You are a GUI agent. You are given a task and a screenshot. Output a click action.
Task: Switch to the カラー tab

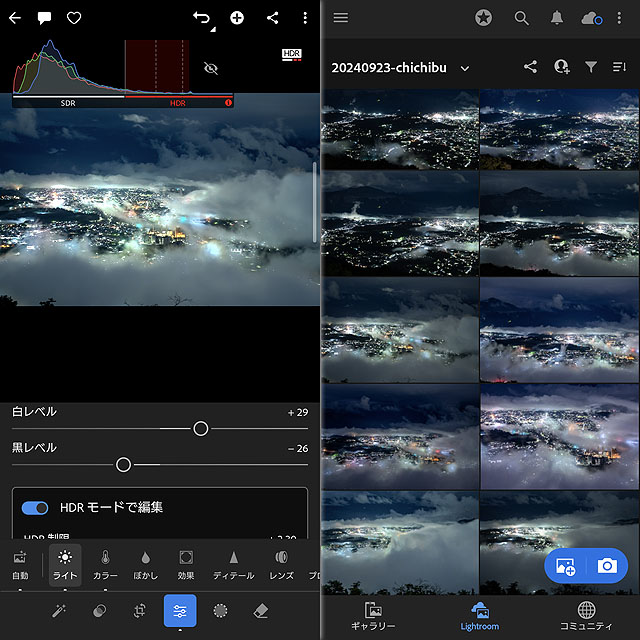105,564
